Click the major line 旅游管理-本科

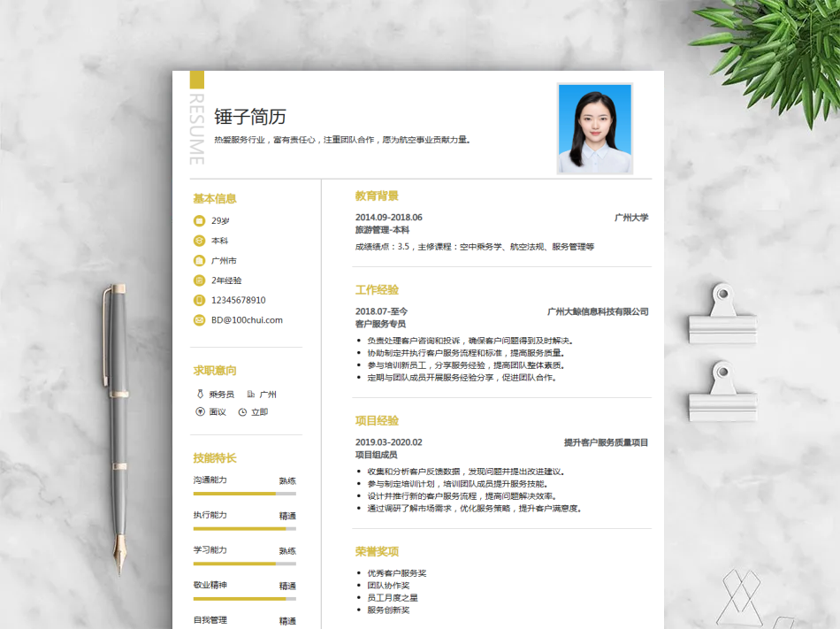pos(383,230)
